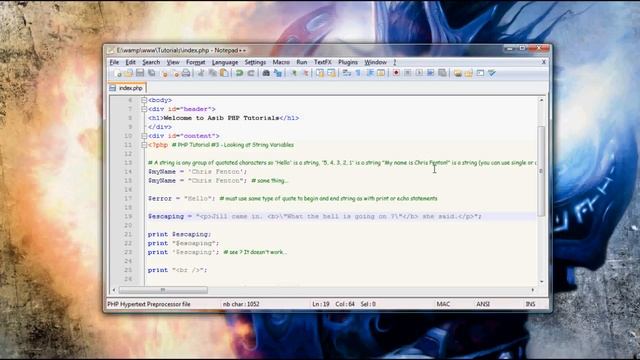Click the Copy toolbar icon

click(x=213, y=73)
